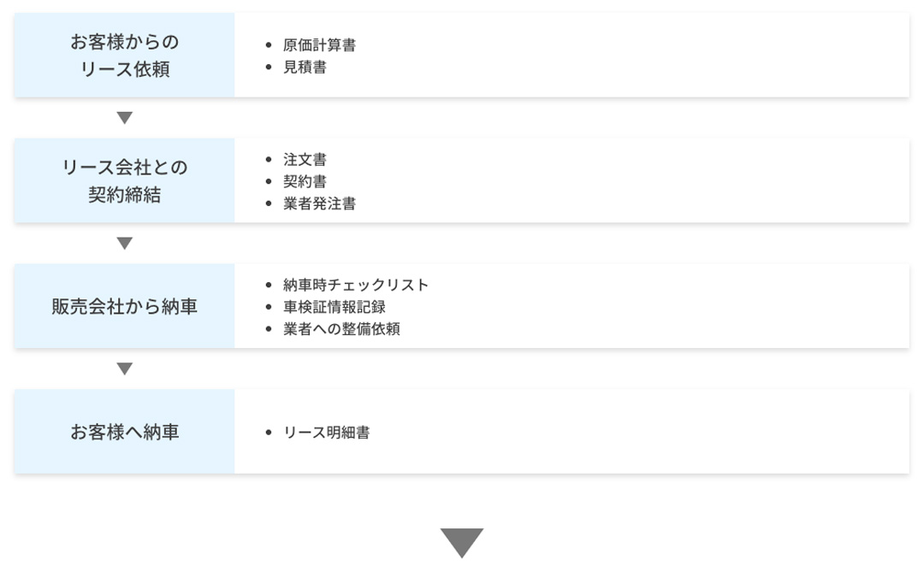Screen dimensions: 924x566
Task: Click bullet point next to リース明細書
Action: pos(269,433)
